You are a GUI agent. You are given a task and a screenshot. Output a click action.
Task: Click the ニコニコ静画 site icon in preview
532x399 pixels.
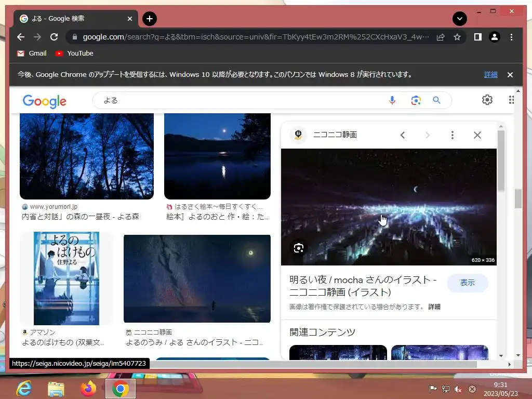click(x=298, y=135)
